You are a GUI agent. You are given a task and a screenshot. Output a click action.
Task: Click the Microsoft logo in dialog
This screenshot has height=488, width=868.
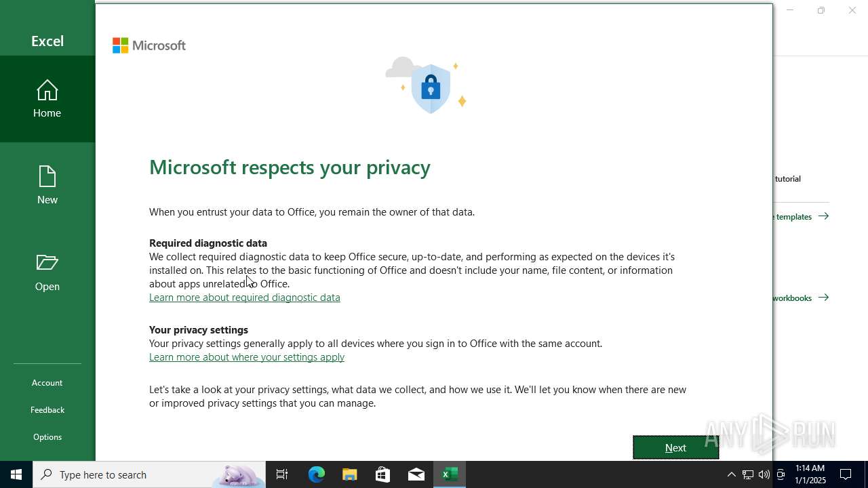(x=149, y=45)
